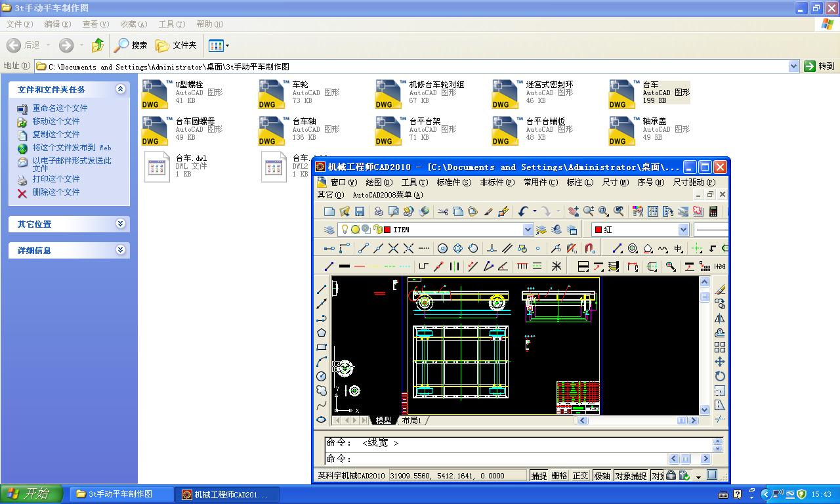Click the 搜索 search button in Explorer

pyautogui.click(x=131, y=45)
